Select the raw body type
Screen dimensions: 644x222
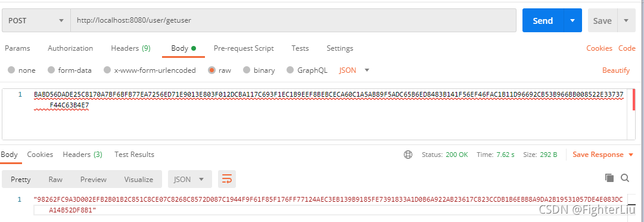point(220,70)
